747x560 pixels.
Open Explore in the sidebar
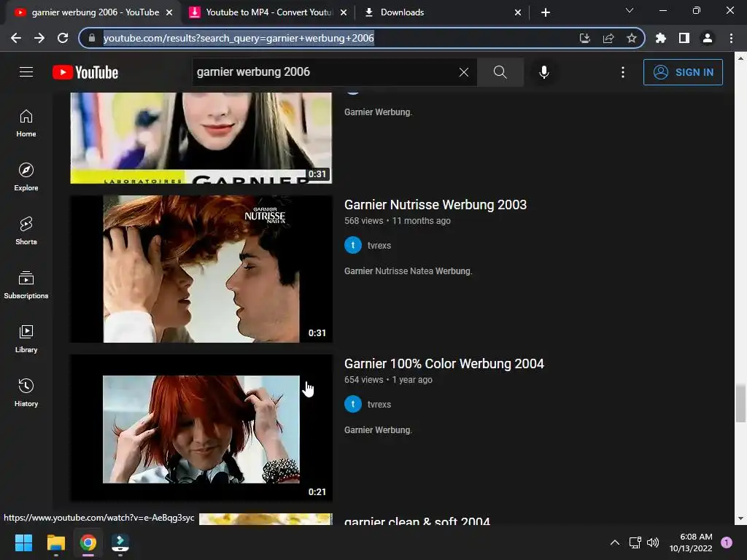coord(26,177)
